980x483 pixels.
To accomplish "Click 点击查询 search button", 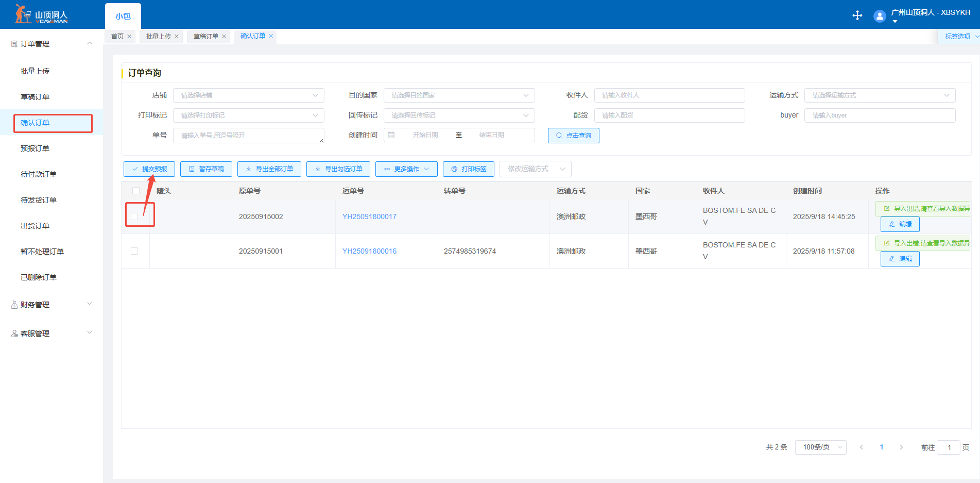I will pos(573,136).
